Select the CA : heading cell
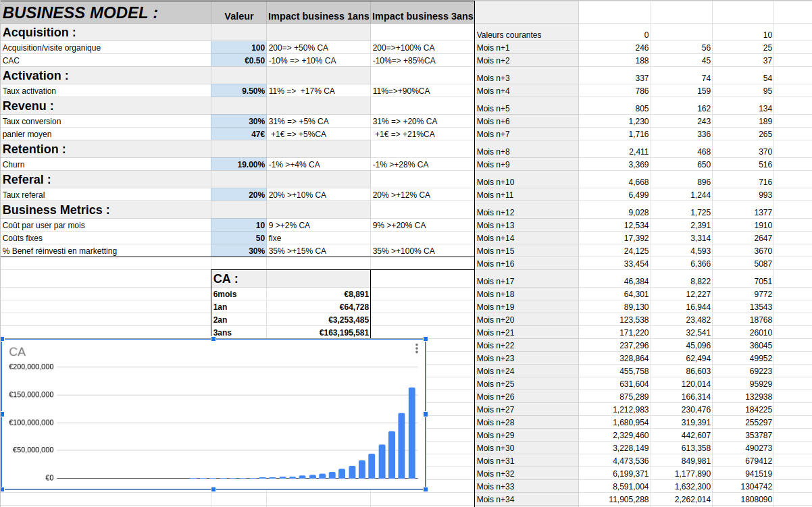 [x=239, y=279]
